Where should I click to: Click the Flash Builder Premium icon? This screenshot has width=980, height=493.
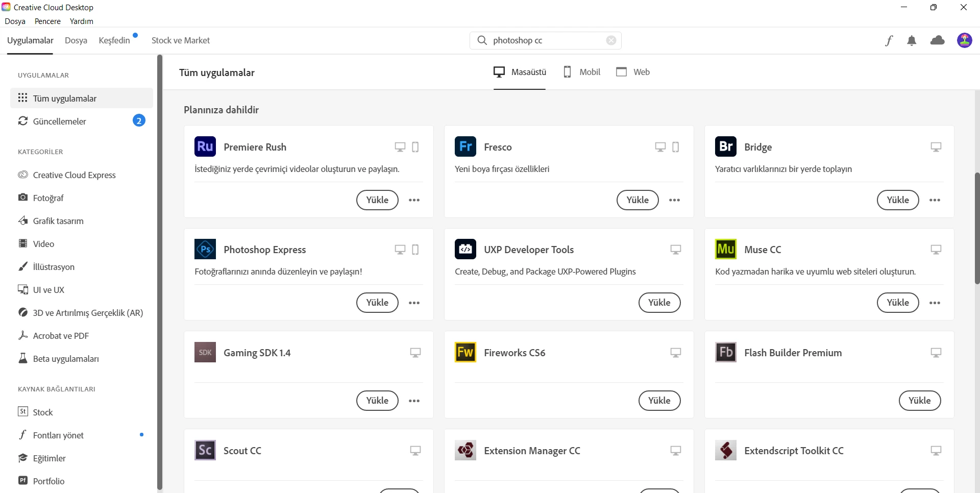coord(726,352)
